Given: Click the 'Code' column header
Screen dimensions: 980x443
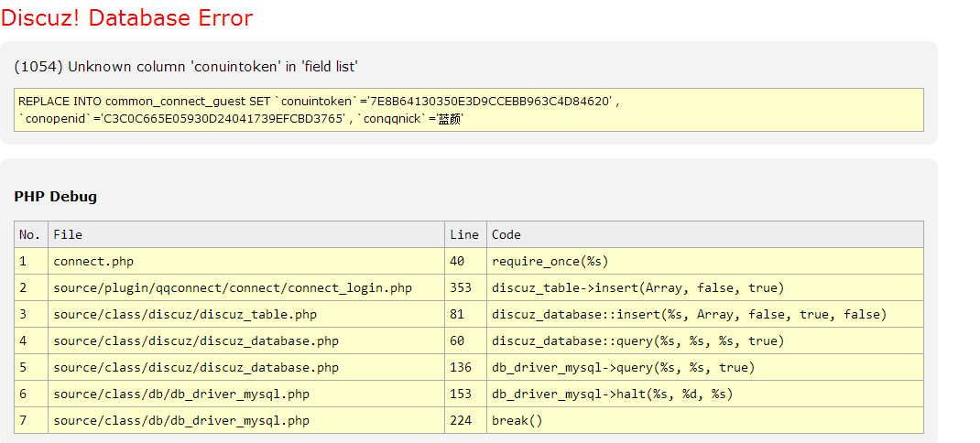Looking at the screenshot, I should (x=506, y=235).
